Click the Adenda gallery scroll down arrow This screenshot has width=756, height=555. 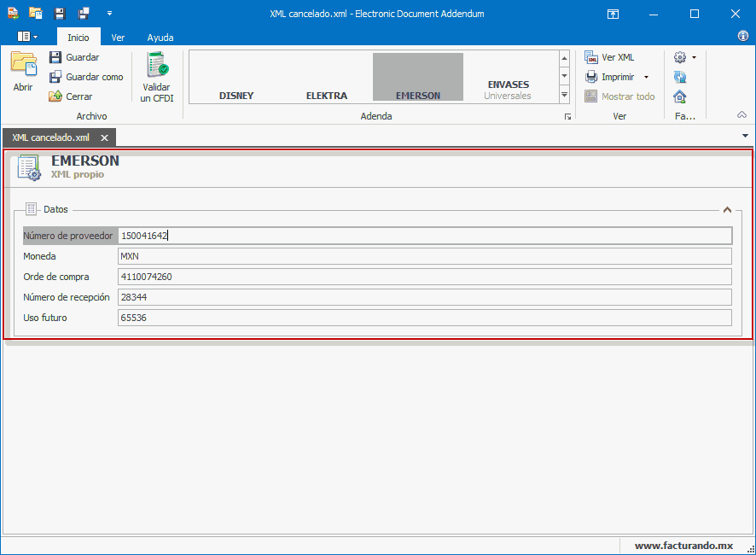[564, 76]
